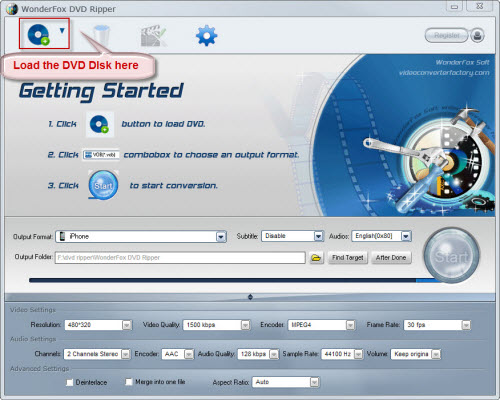Click the After Done button
The width and height of the screenshot is (500, 400).
(x=391, y=258)
